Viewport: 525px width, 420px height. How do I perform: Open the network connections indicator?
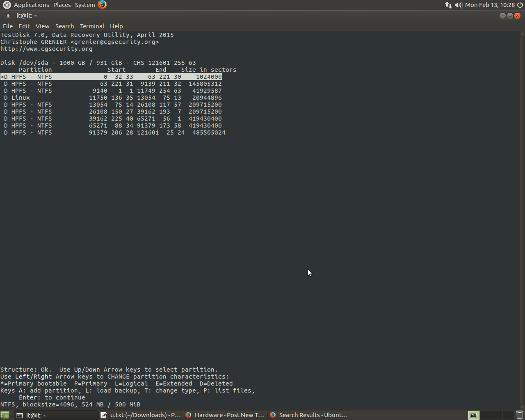pos(448,5)
